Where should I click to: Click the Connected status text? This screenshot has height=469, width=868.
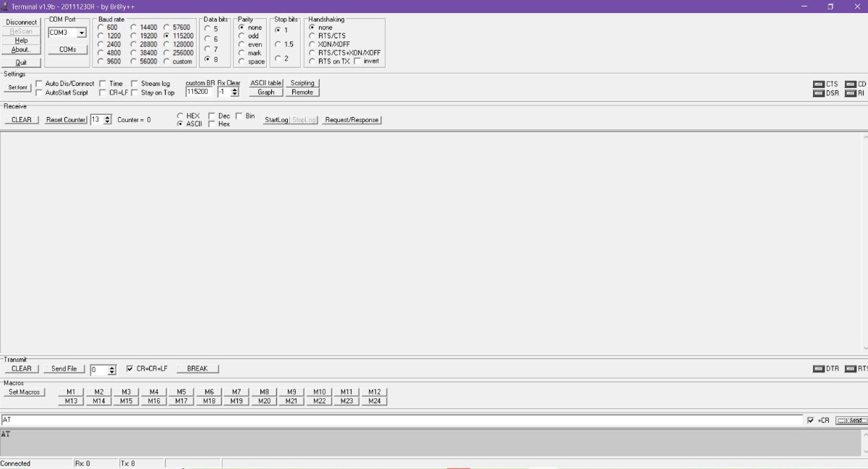tap(16, 463)
